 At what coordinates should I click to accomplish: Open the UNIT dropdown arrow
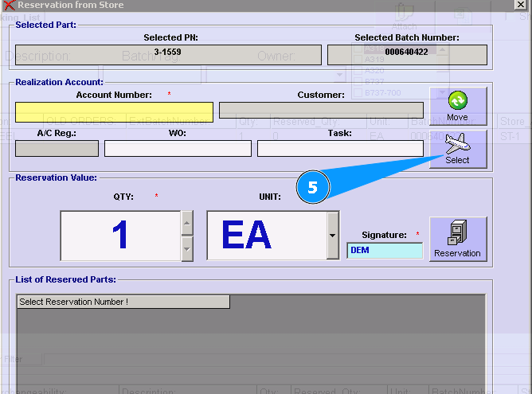333,236
